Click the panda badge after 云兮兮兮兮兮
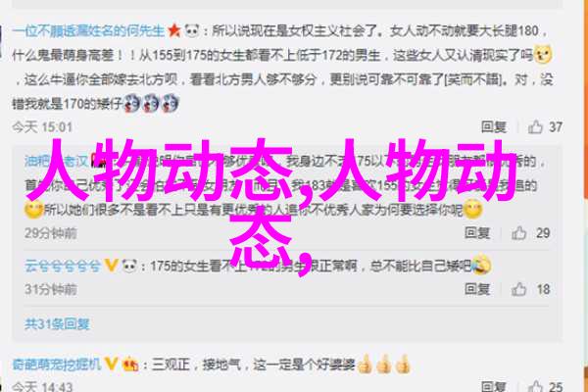This screenshot has width=588, height=392. click(129, 266)
